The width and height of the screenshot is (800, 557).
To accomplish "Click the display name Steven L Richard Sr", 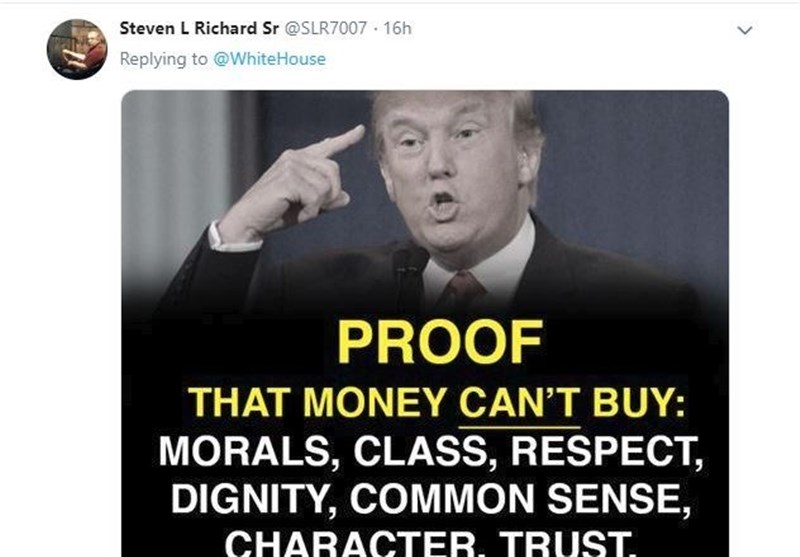I will point(199,28).
